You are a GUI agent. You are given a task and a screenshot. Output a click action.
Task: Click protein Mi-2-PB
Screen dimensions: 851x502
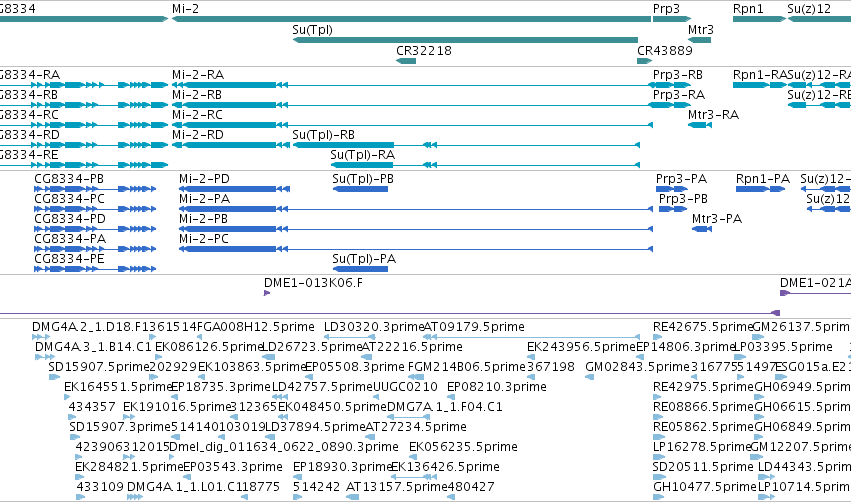click(x=416, y=229)
